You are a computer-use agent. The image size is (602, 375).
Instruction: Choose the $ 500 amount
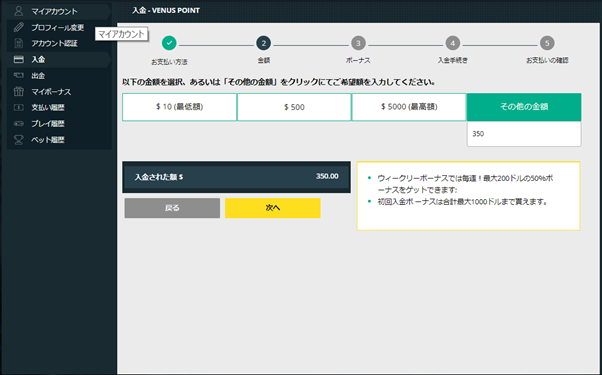[x=294, y=107]
